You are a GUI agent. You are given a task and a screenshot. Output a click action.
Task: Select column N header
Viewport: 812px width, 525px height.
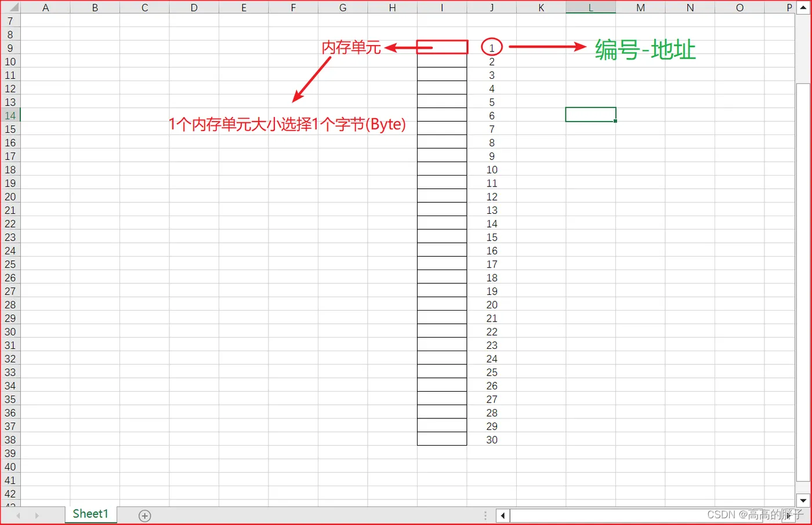[690, 8]
